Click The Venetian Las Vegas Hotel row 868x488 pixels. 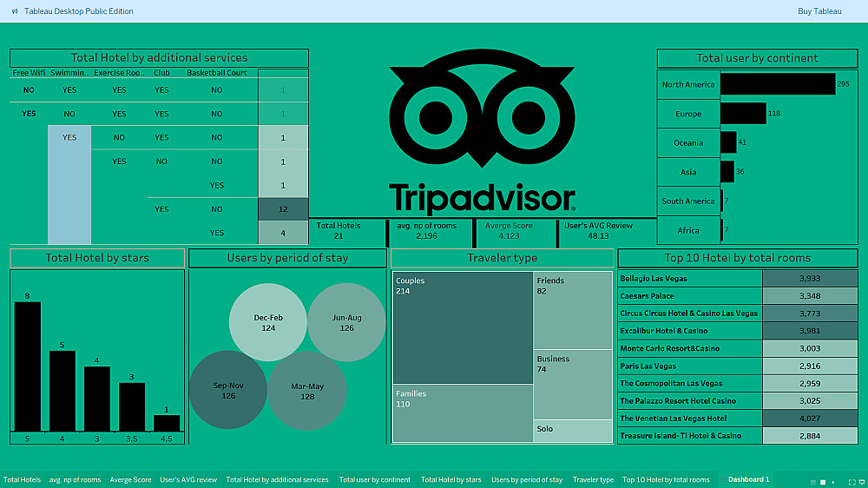coord(737,419)
